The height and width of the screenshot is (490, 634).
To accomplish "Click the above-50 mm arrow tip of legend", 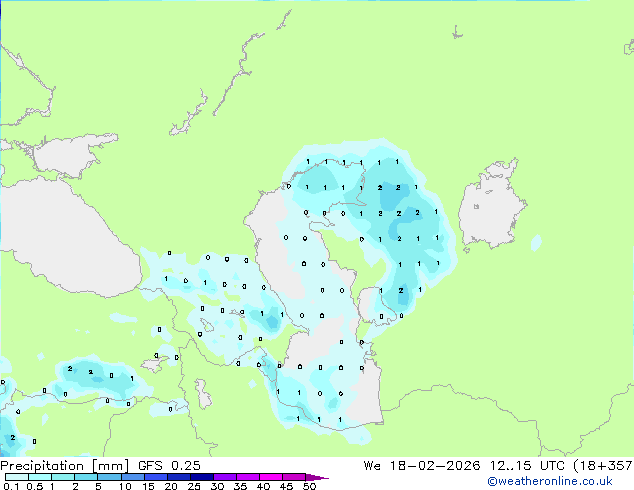I will coord(317,477).
